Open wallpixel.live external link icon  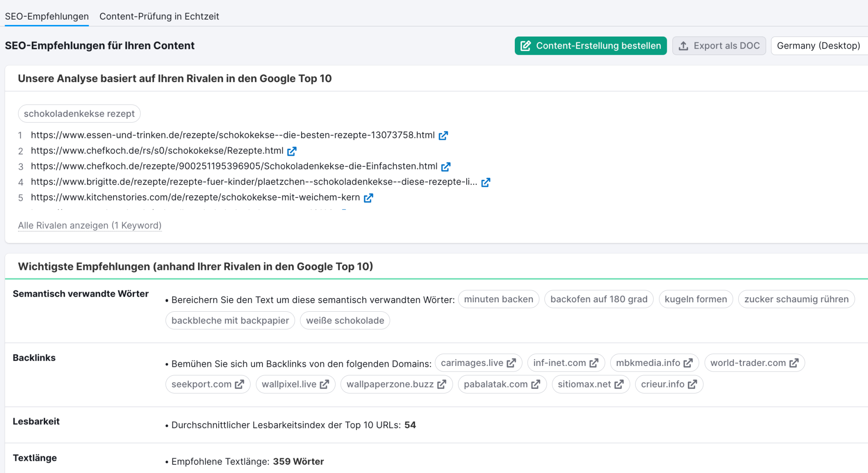[324, 384]
